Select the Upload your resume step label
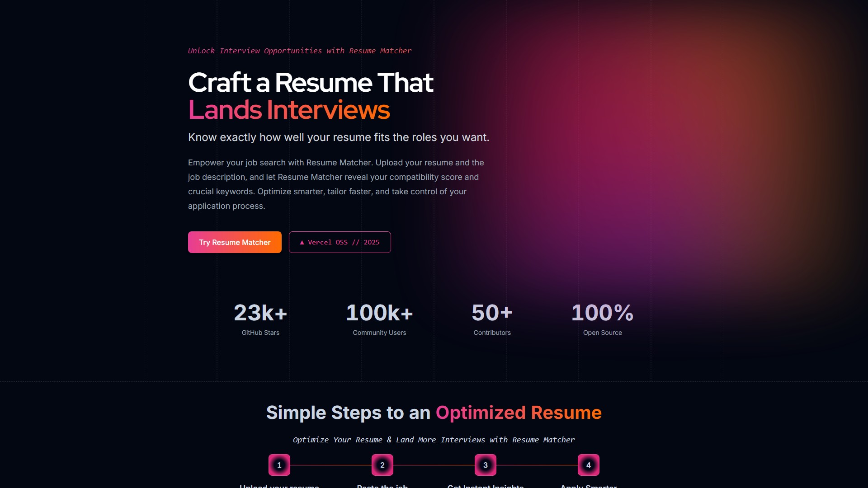 279,487
